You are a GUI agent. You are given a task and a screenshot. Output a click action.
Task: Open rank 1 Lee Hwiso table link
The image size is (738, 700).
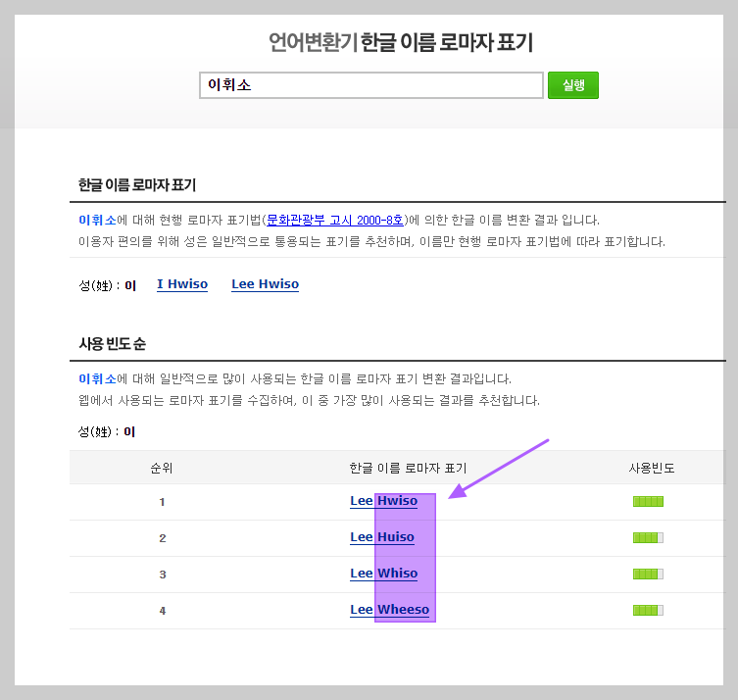[x=383, y=501]
